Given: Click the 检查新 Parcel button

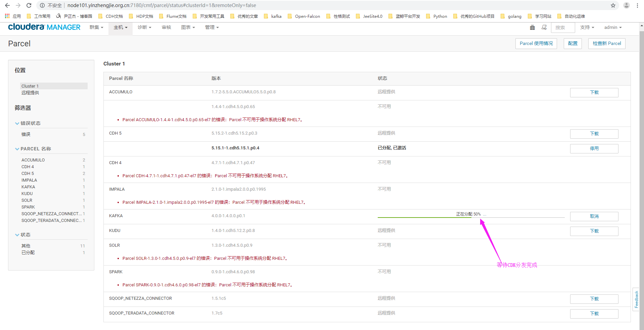Looking at the screenshot, I should point(606,43).
